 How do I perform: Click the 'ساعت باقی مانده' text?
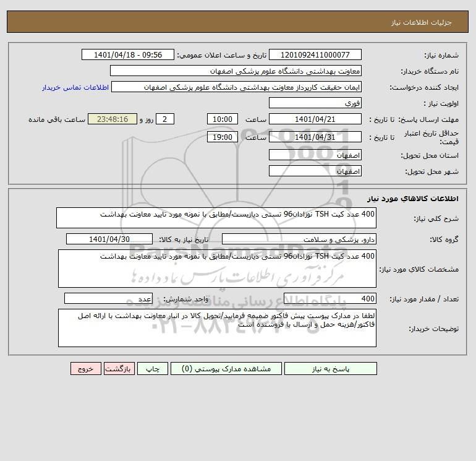tap(57, 119)
